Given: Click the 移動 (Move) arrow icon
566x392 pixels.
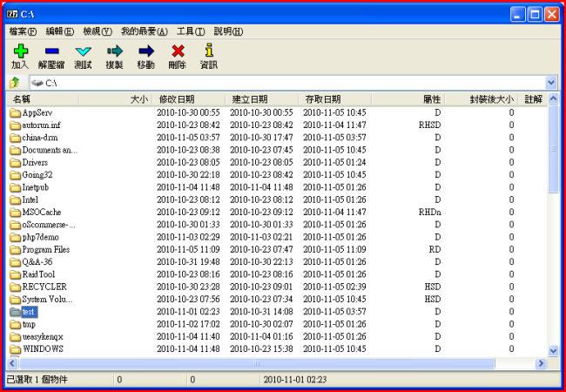Looking at the screenshot, I should [x=145, y=51].
